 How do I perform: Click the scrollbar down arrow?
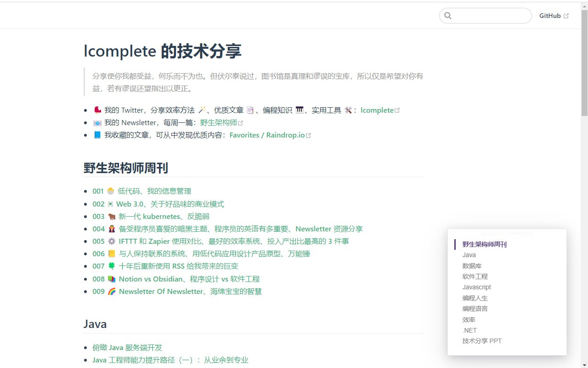[x=584, y=365]
